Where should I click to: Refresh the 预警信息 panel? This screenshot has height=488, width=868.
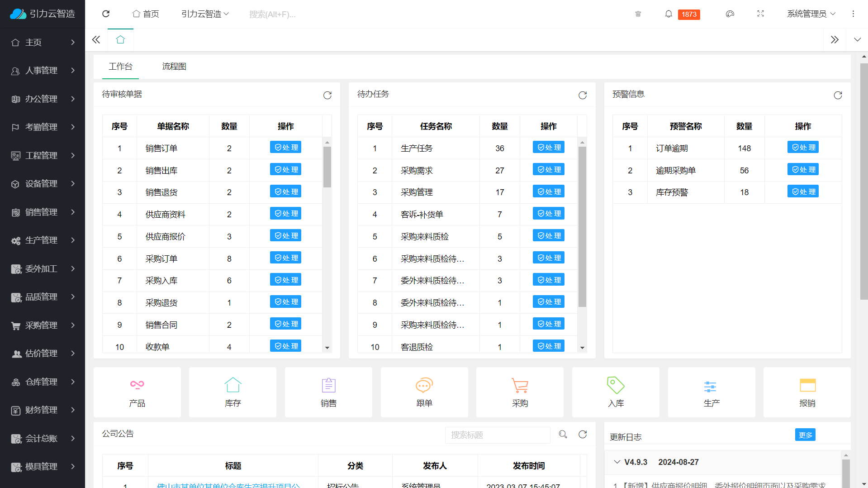[x=838, y=95]
